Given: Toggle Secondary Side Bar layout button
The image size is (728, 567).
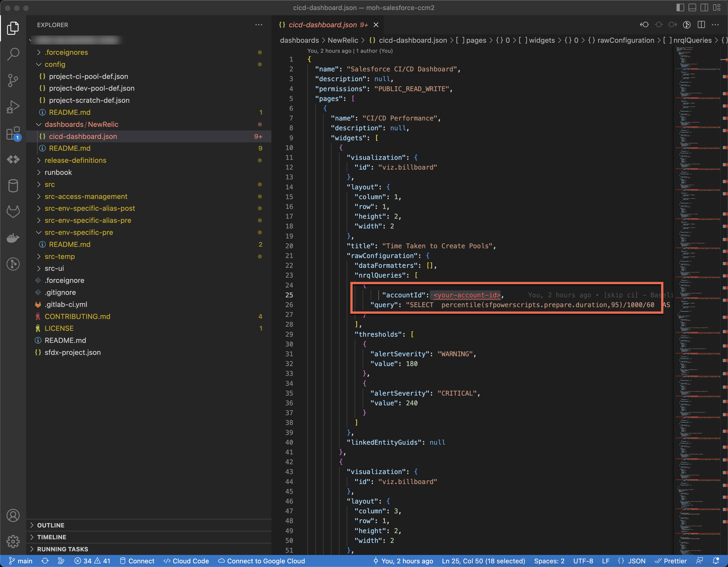Looking at the screenshot, I should point(704,7).
